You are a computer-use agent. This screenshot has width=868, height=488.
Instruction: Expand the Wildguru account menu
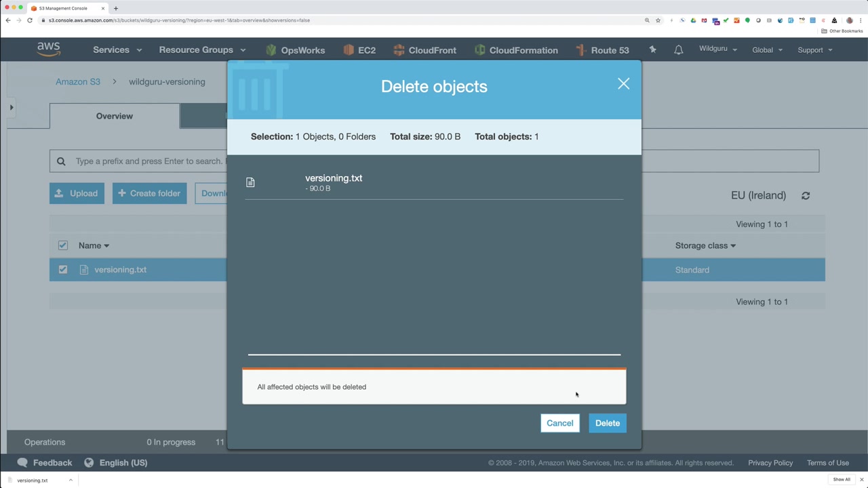(718, 49)
